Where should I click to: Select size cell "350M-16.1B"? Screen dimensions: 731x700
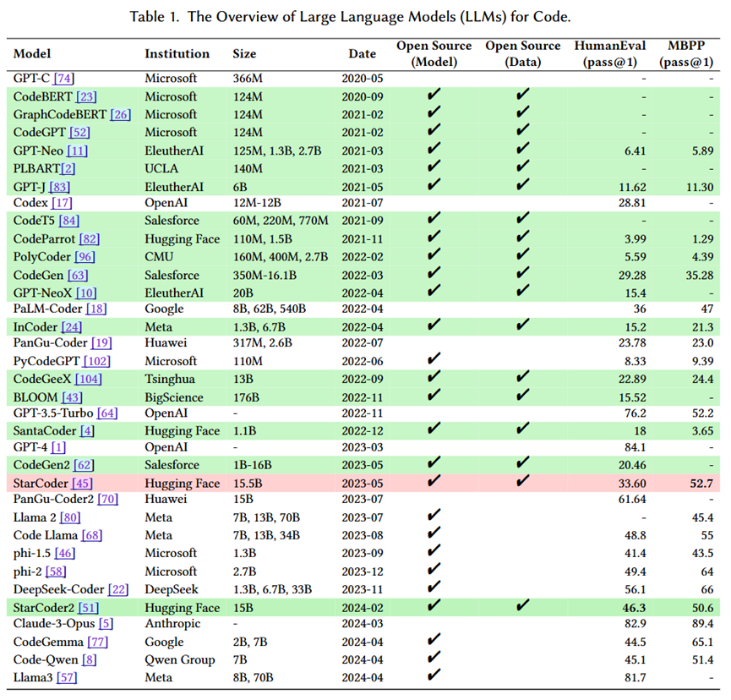tap(265, 275)
